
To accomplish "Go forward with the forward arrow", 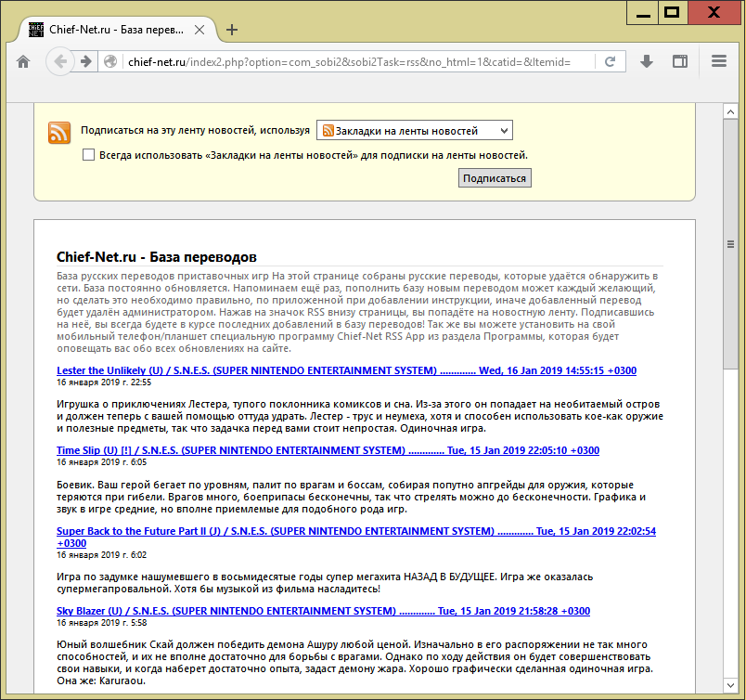I will (x=86, y=61).
